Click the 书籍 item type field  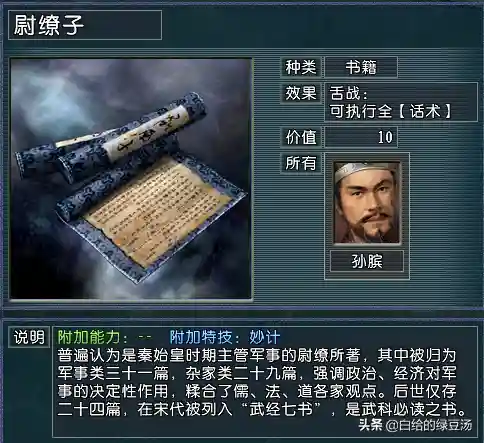(361, 67)
